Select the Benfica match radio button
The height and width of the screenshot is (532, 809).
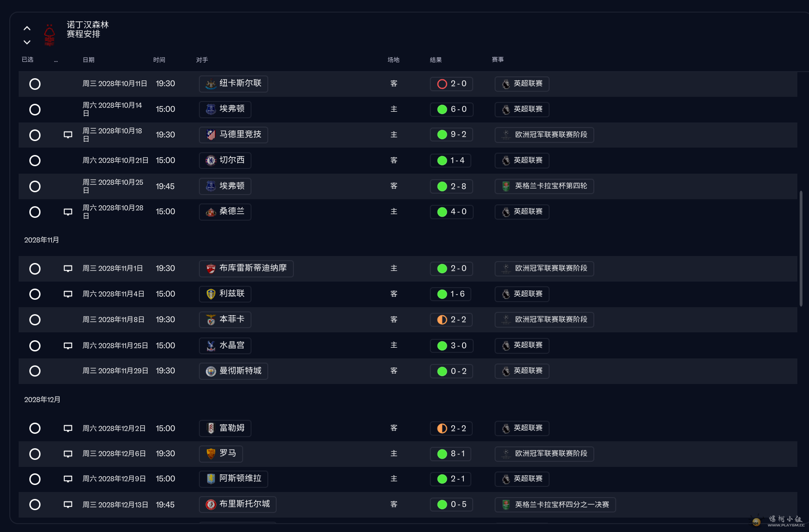(35, 320)
